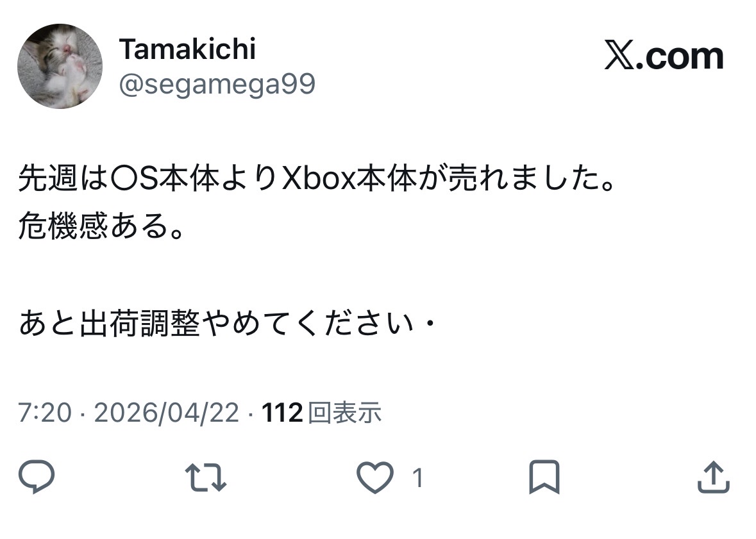
Task: Click the 回表示 views label
Action: [345, 413]
